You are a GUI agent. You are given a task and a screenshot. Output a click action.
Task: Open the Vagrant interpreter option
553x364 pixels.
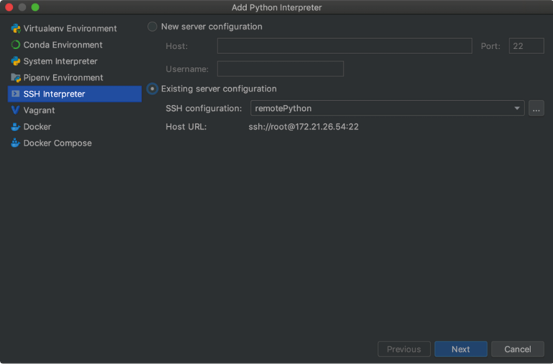point(74,110)
